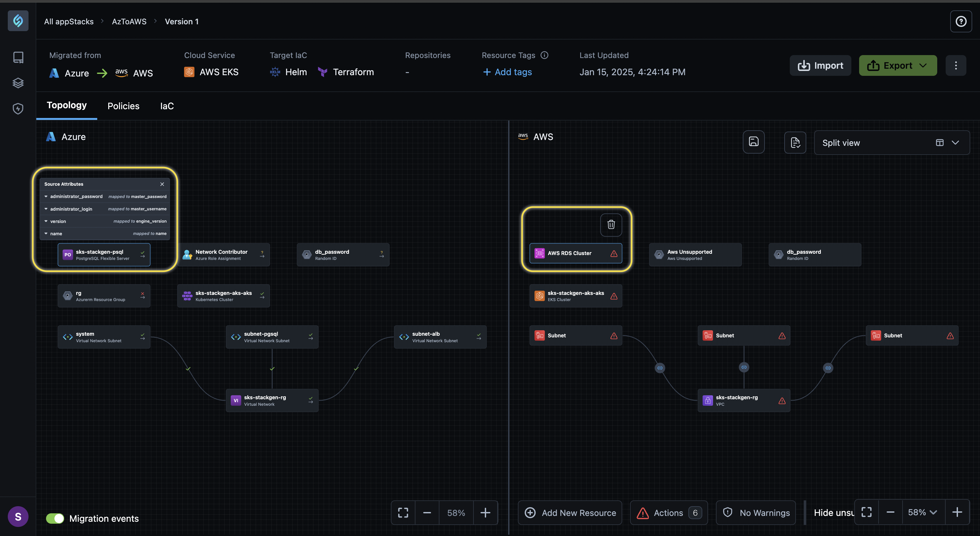Select the Azure canvas 58% zoom value

tap(456, 512)
